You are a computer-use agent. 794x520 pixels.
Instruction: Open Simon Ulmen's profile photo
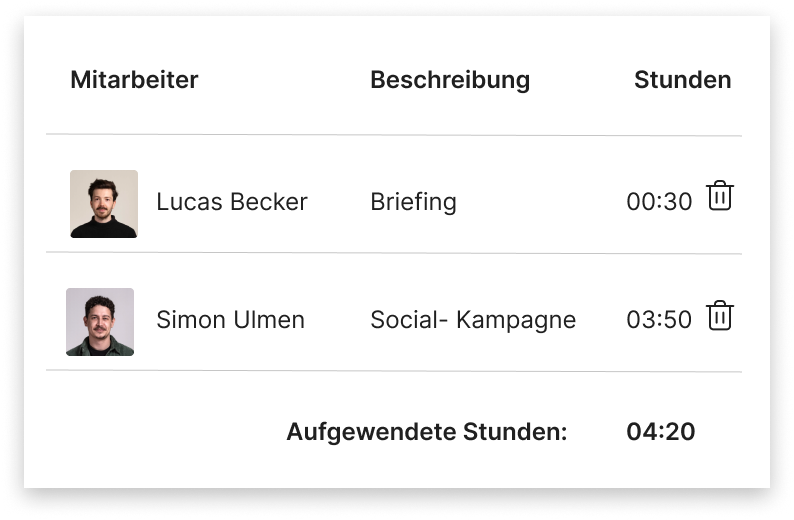point(100,322)
